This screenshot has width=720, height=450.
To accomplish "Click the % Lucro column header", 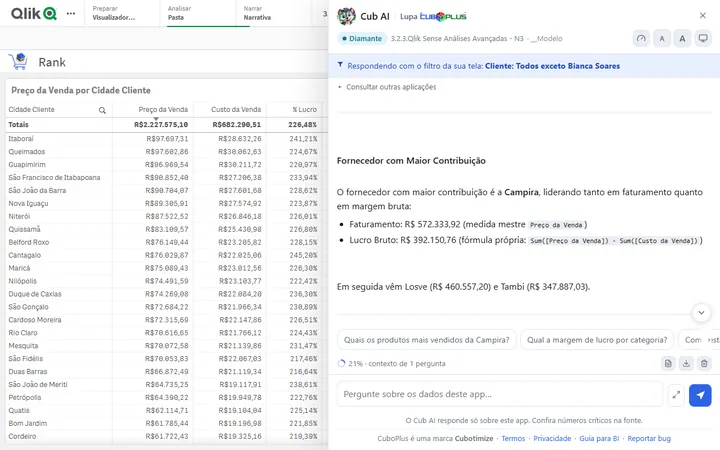I will tap(304, 109).
